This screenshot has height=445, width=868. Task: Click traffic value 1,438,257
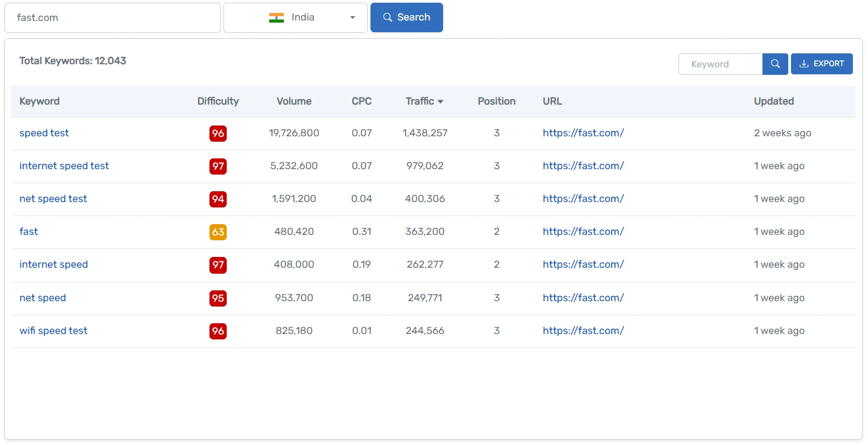coord(425,133)
